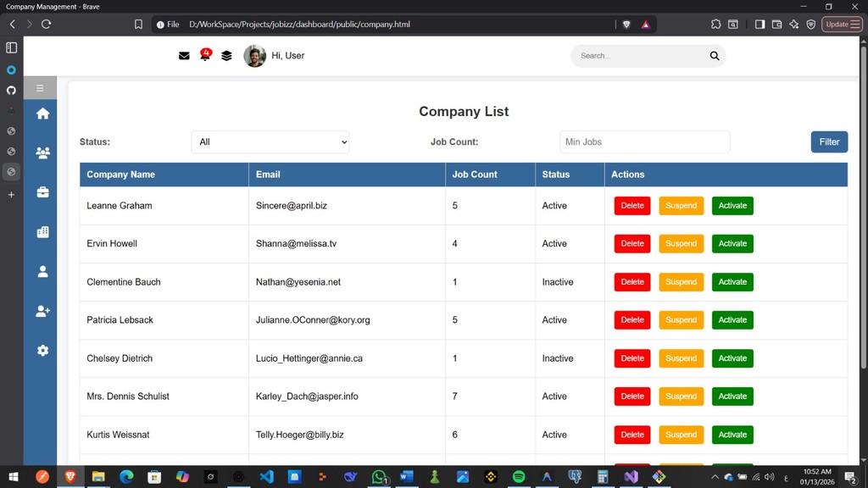Click the add-user icon in the sidebar
The width and height of the screenshot is (868, 488).
[x=42, y=311]
